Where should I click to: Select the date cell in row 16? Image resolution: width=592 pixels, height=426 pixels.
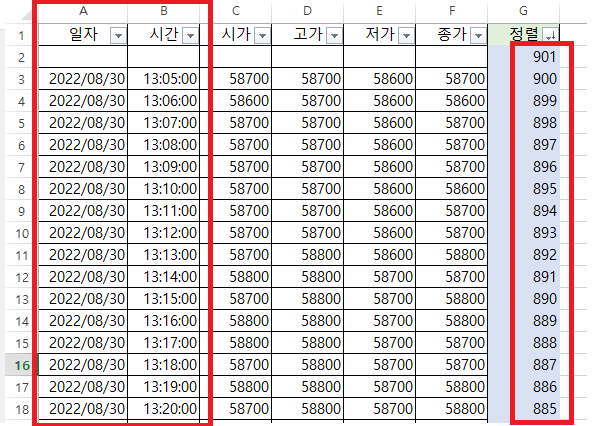click(x=83, y=365)
